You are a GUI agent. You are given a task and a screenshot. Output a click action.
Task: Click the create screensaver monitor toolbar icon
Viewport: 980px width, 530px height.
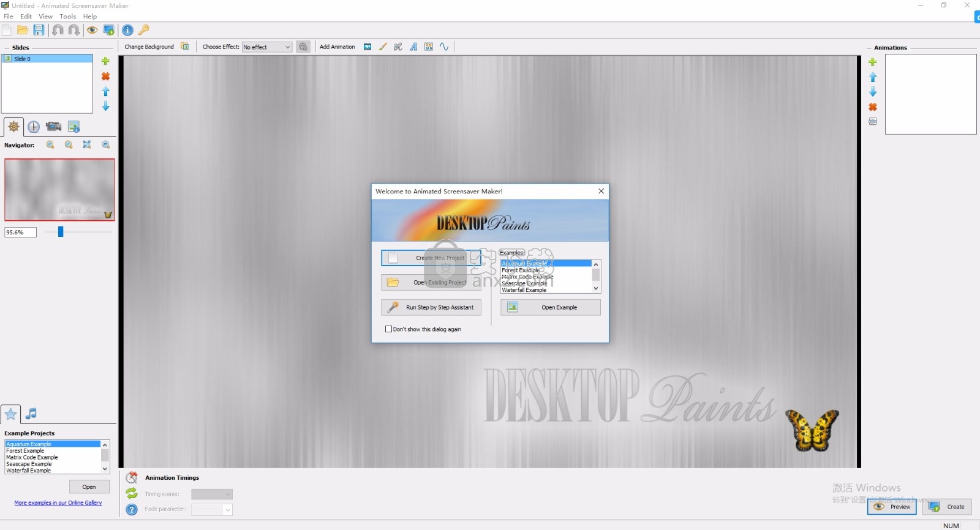[108, 30]
